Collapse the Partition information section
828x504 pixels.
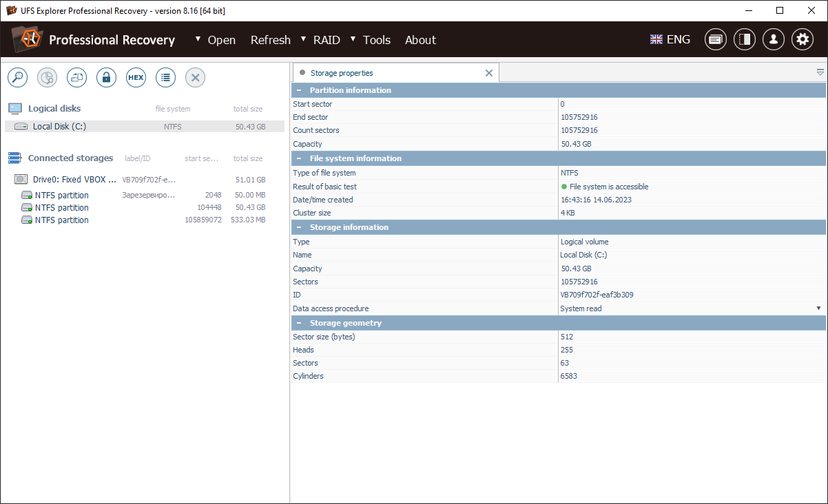(x=299, y=90)
